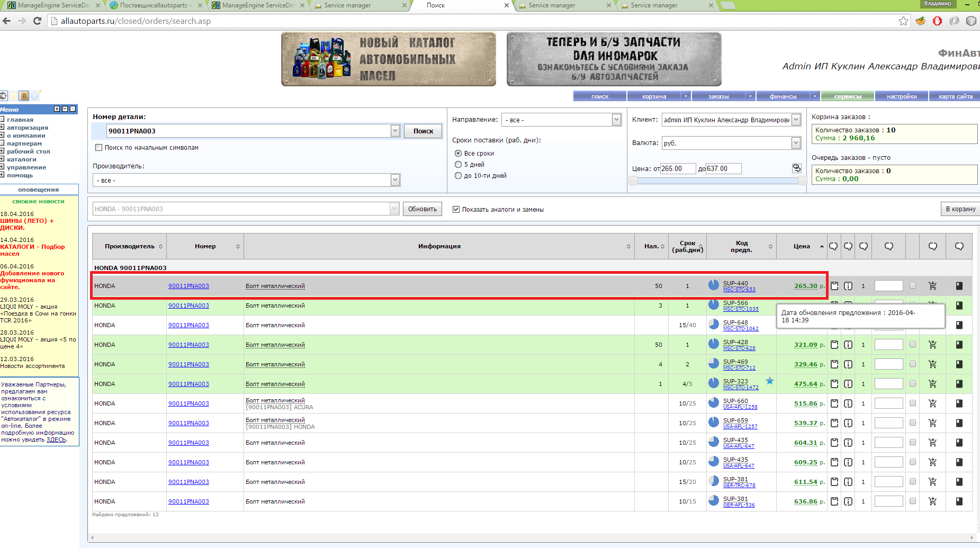Click the Обновить button
The image size is (980, 548).
[x=422, y=209]
